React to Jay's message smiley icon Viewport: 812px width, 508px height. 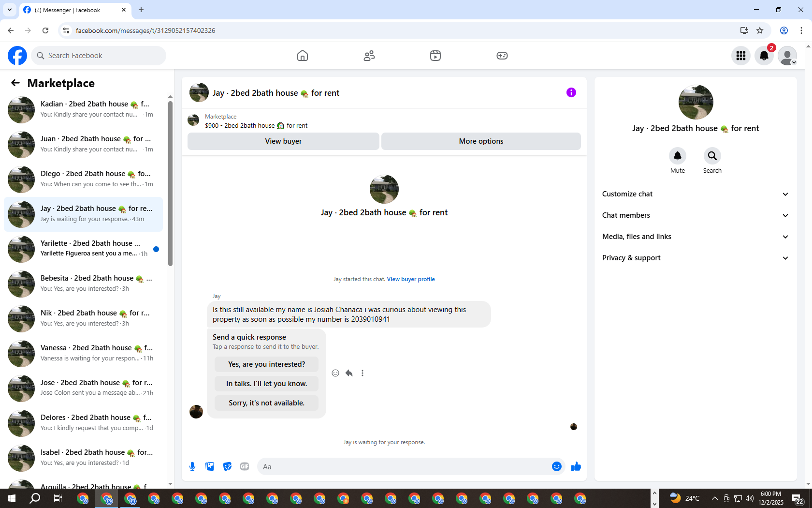tap(335, 373)
